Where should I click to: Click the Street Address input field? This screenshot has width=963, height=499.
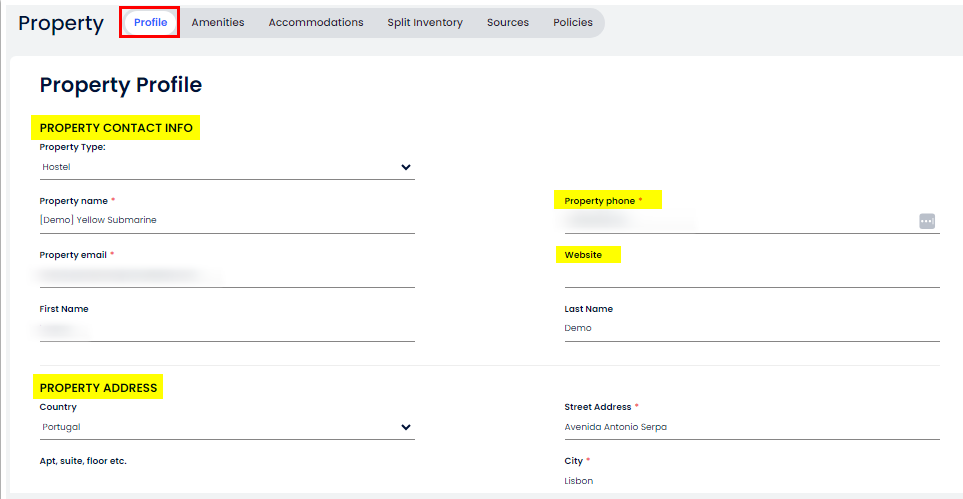[751, 427]
